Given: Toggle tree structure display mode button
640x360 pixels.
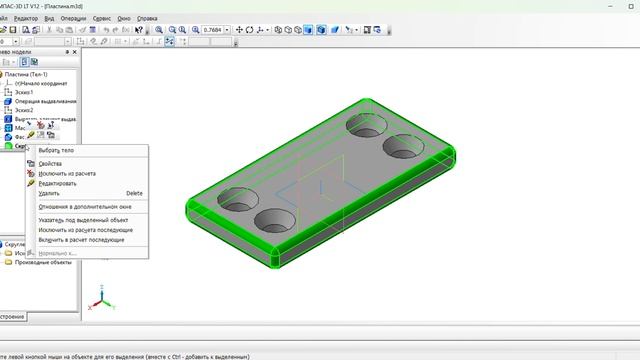Looking at the screenshot, I should 24,62.
